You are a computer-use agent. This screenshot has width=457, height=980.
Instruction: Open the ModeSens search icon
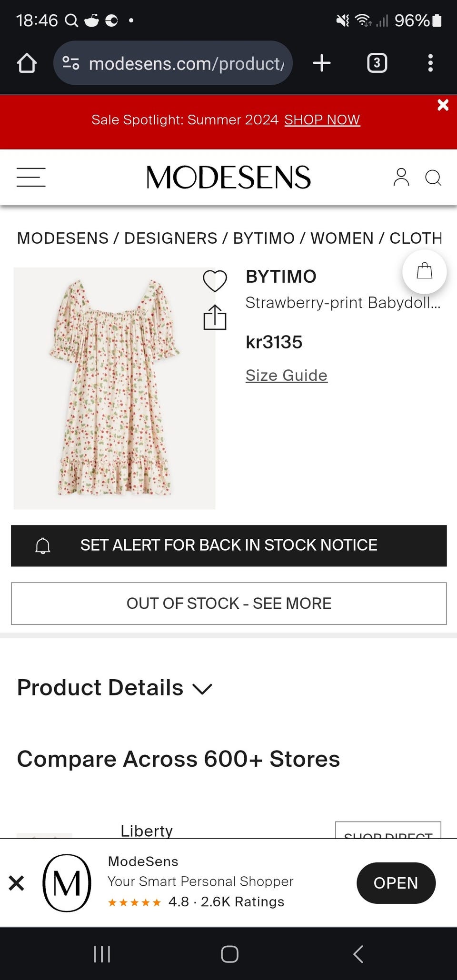pyautogui.click(x=433, y=178)
